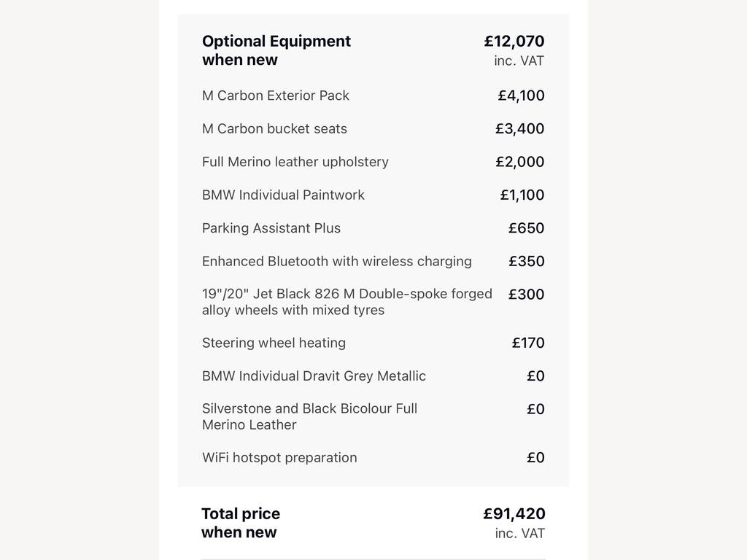The height and width of the screenshot is (560, 747).
Task: Click BMW Individual Paintwork option
Action: (283, 195)
